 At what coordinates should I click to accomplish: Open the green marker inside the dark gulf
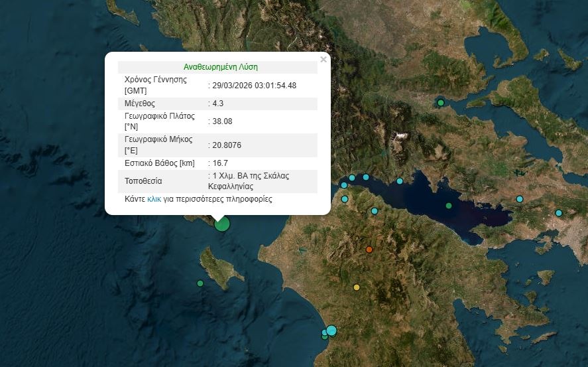click(449, 206)
